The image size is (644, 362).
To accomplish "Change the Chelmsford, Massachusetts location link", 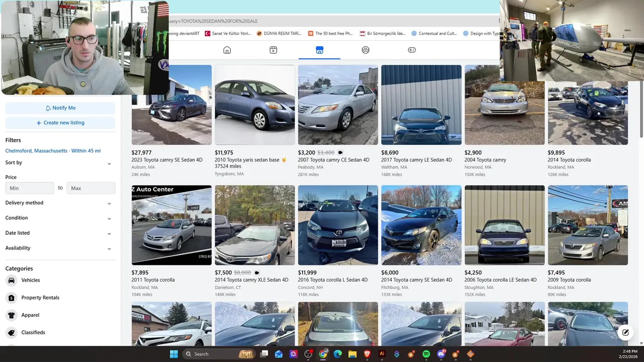I will tap(53, 151).
